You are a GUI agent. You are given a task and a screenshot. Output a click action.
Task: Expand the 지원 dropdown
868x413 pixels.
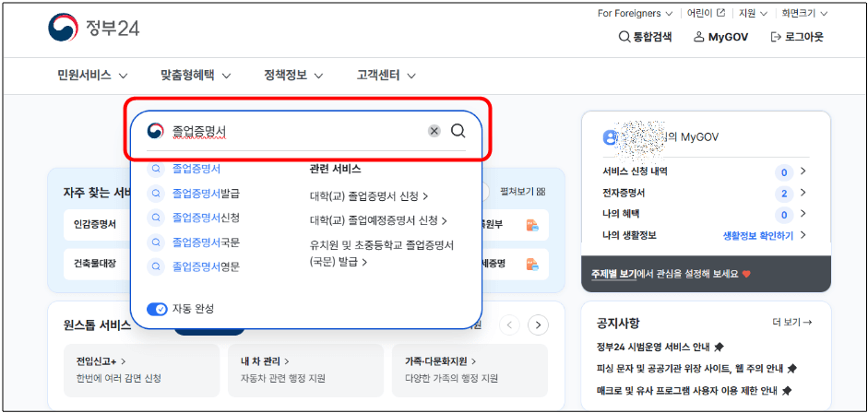[753, 13]
